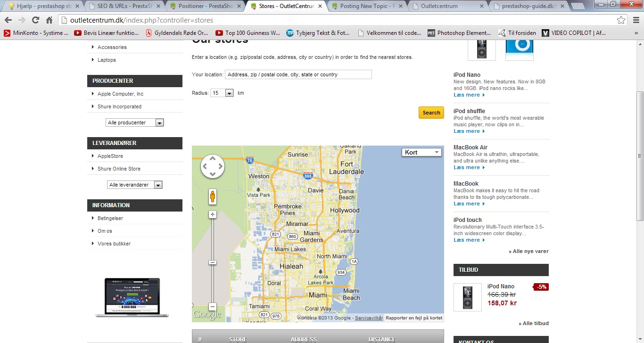Open the Til forsiden bookmark
The height and width of the screenshot is (343, 644).
click(x=517, y=33)
